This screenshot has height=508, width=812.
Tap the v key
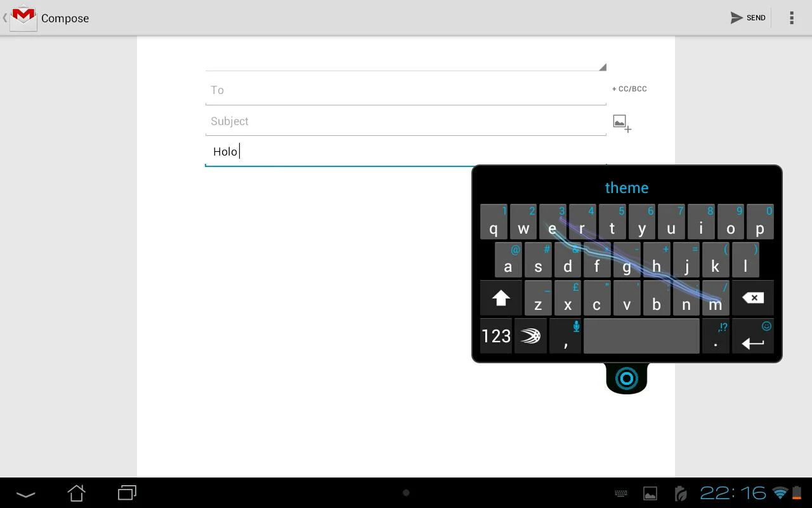coord(627,298)
